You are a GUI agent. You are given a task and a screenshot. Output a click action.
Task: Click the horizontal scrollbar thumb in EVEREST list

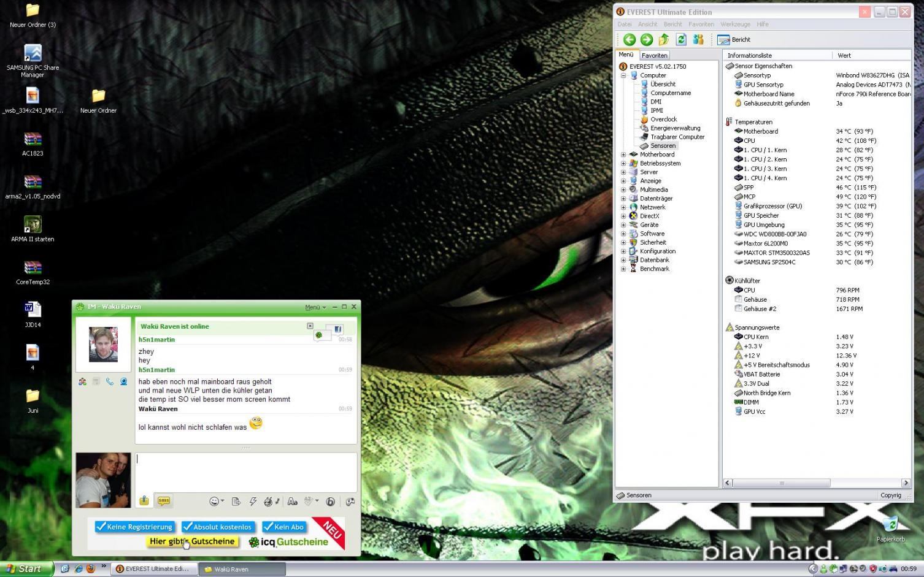point(781,483)
